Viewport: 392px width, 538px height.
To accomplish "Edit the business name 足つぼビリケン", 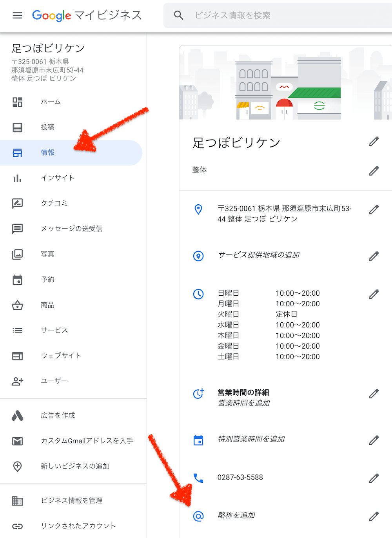I will (x=374, y=141).
